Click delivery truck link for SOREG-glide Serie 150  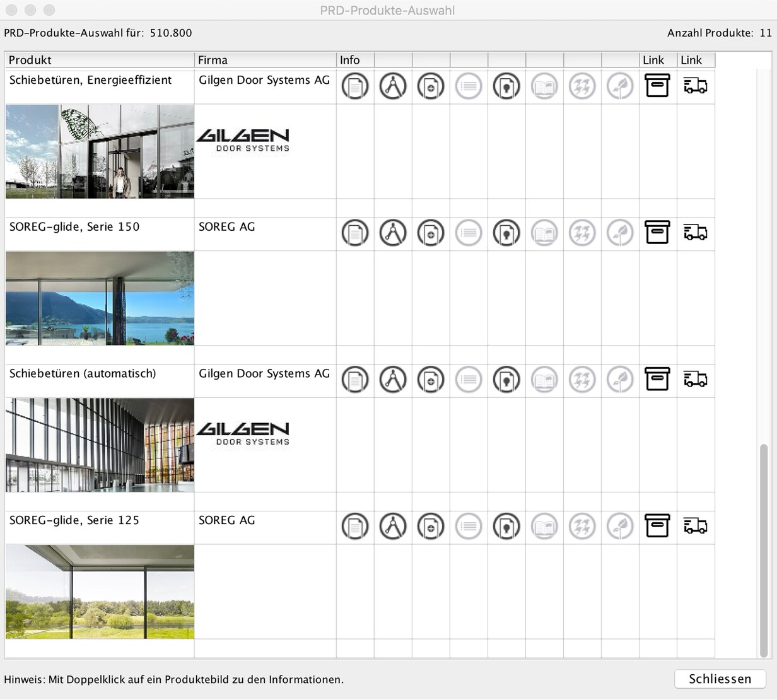tap(695, 233)
